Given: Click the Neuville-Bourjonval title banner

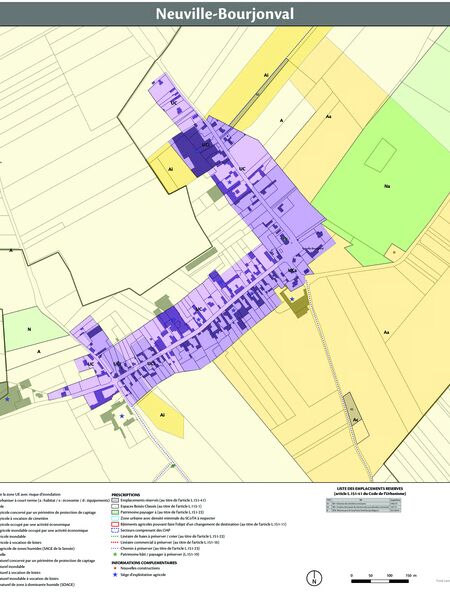Looking at the screenshot, I should [225, 14].
